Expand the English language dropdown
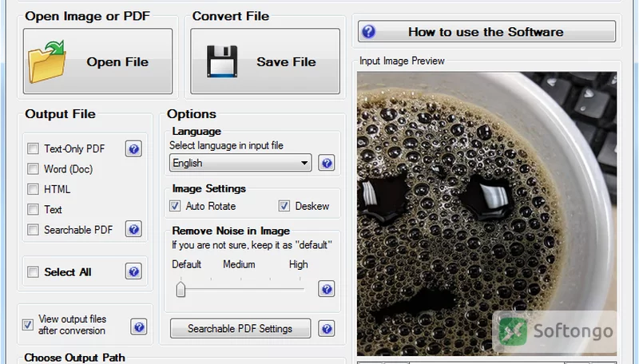639x364 pixels. 240,163
